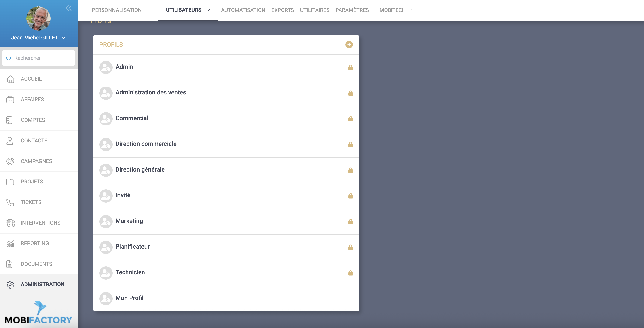Image resolution: width=644 pixels, height=328 pixels.
Task: Open Affaires briefcase icon in sidebar
Action: [10, 99]
